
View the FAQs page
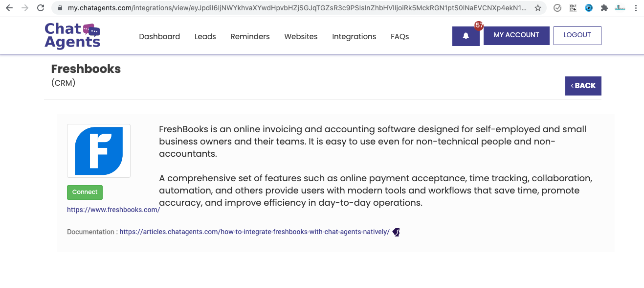[x=400, y=37]
